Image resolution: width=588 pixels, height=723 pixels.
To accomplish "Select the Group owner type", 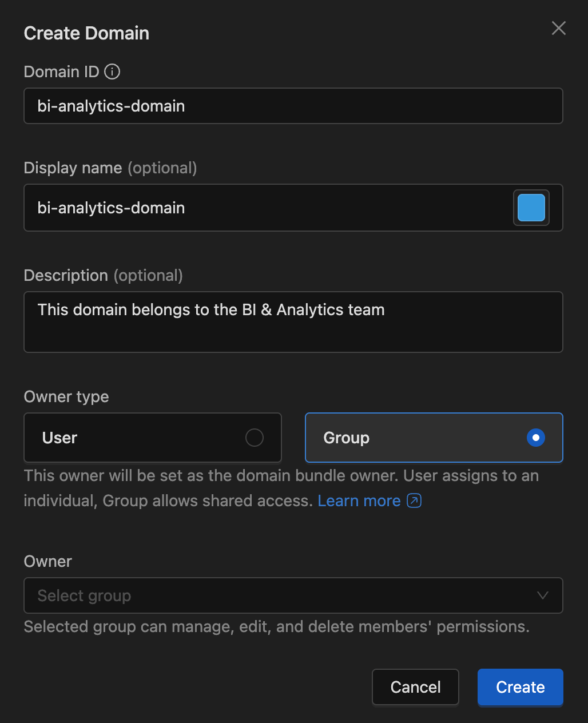I will (434, 438).
